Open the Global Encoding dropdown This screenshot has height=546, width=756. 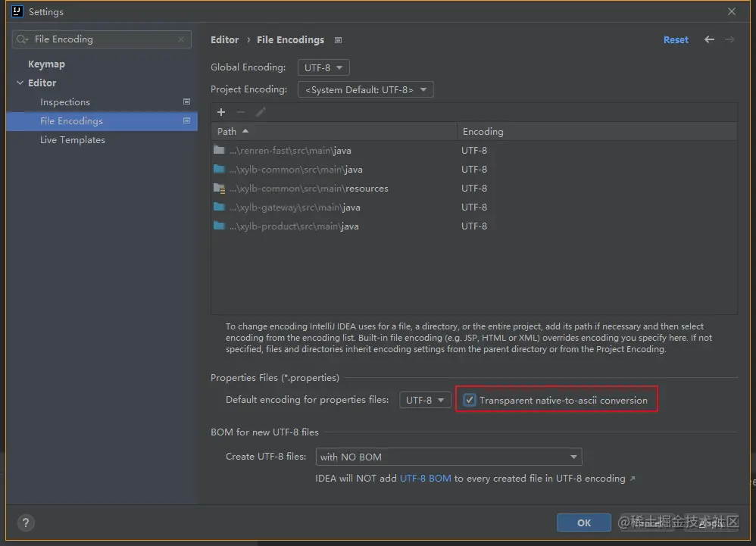click(323, 67)
